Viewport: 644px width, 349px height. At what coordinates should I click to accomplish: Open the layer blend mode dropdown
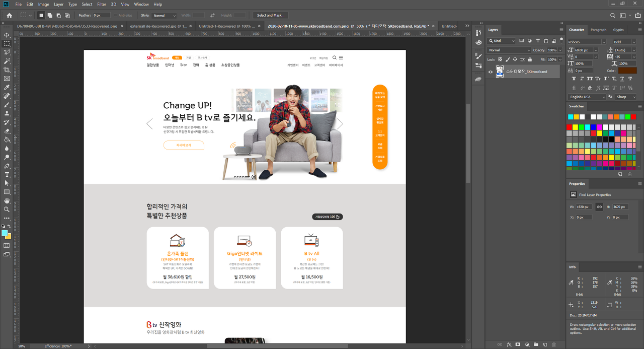click(509, 50)
